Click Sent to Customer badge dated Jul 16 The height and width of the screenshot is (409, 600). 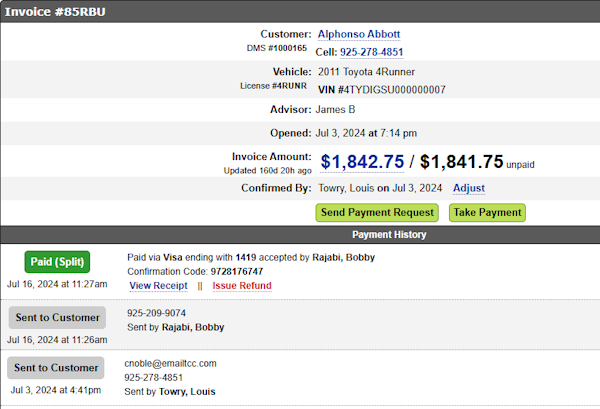57,318
